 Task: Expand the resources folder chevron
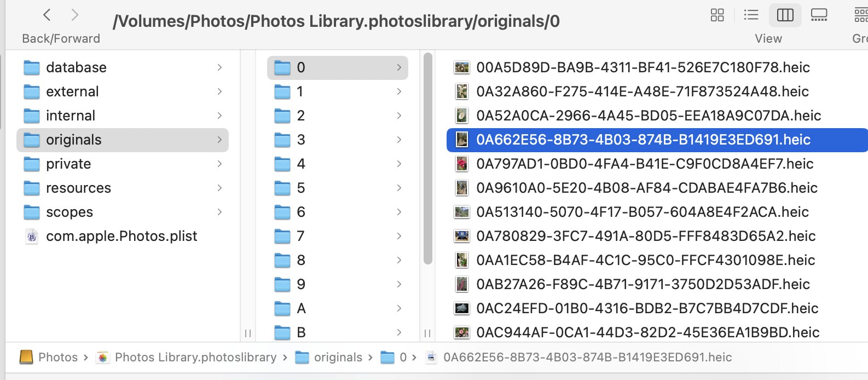pyautogui.click(x=219, y=188)
